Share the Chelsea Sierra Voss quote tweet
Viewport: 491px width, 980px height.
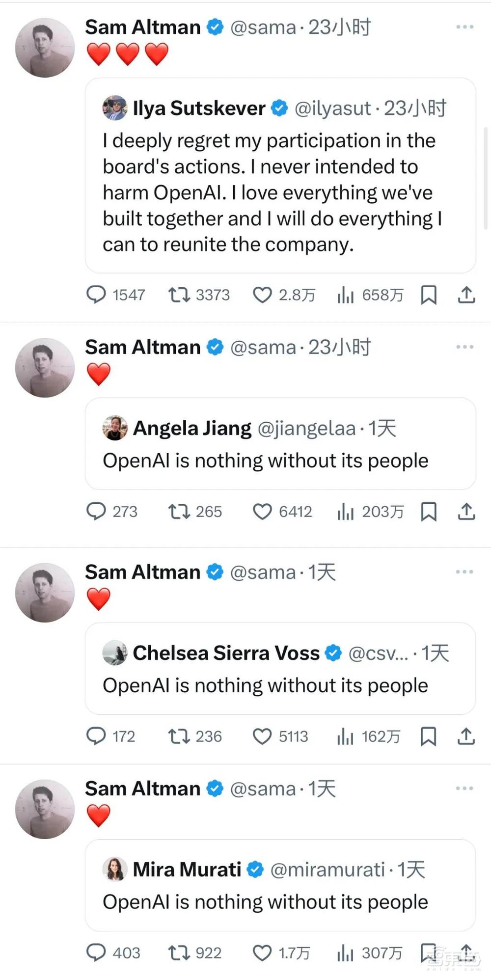pos(466,736)
